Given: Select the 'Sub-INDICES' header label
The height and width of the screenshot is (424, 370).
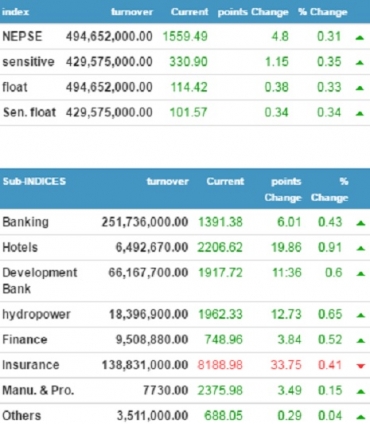Looking at the screenshot, I should tap(34, 181).
